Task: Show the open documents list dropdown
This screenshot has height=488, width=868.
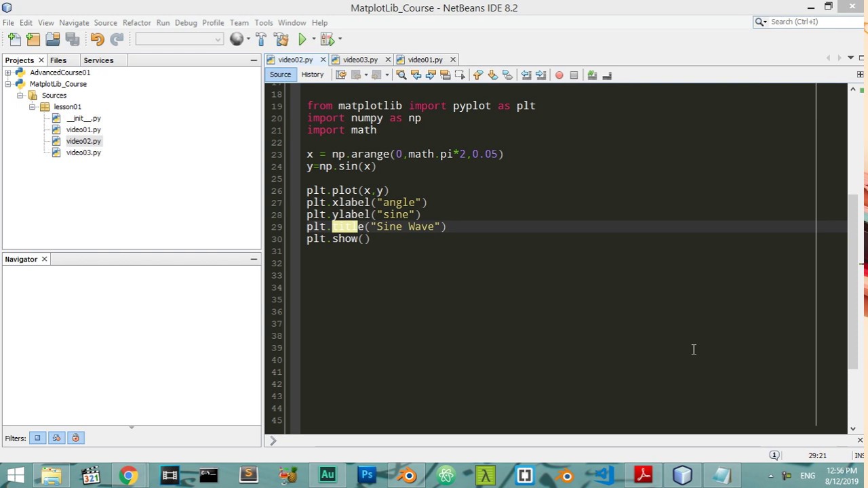Action: coord(850,58)
